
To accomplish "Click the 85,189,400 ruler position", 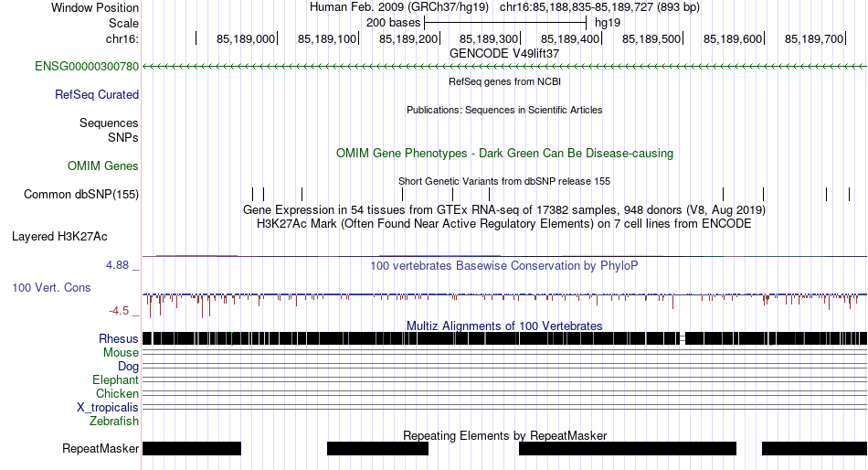I will coord(570,38).
